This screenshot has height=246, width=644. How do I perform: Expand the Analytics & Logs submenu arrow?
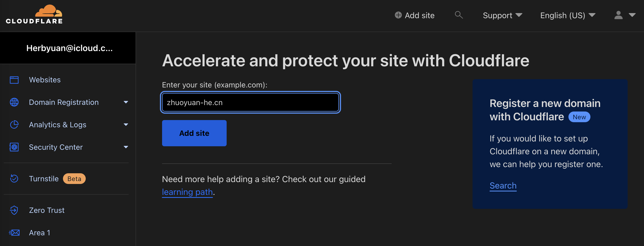126,125
